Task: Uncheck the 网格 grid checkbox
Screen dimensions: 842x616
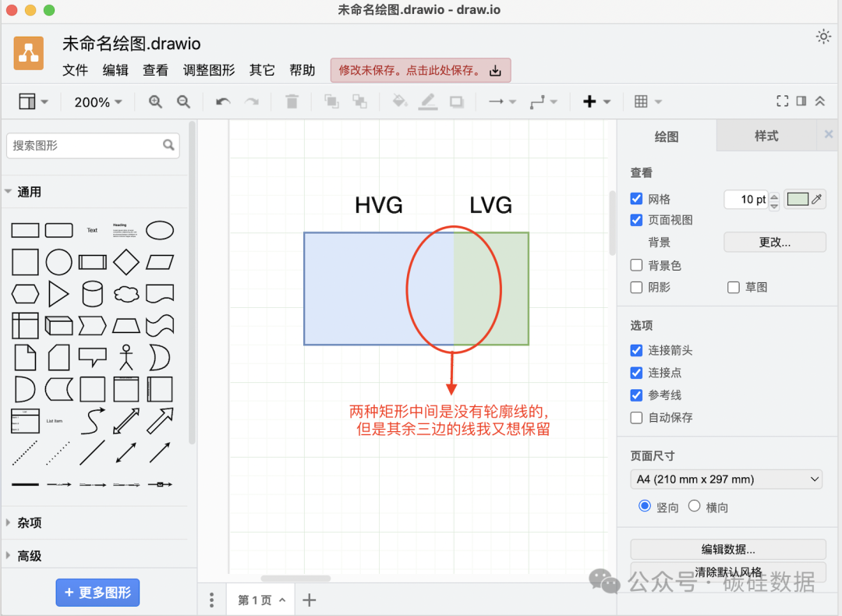Action: (x=637, y=199)
